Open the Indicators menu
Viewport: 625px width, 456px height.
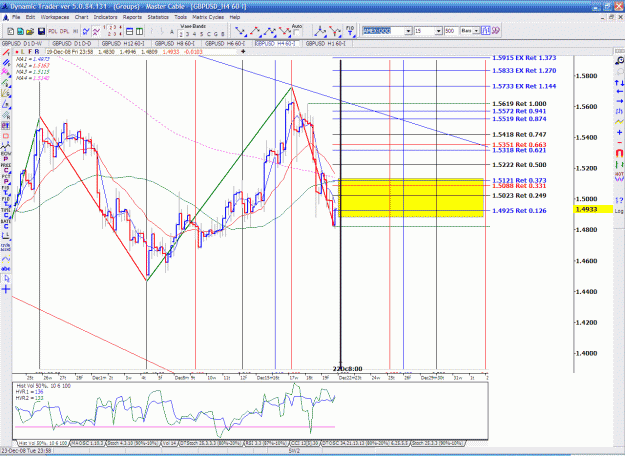[105, 17]
